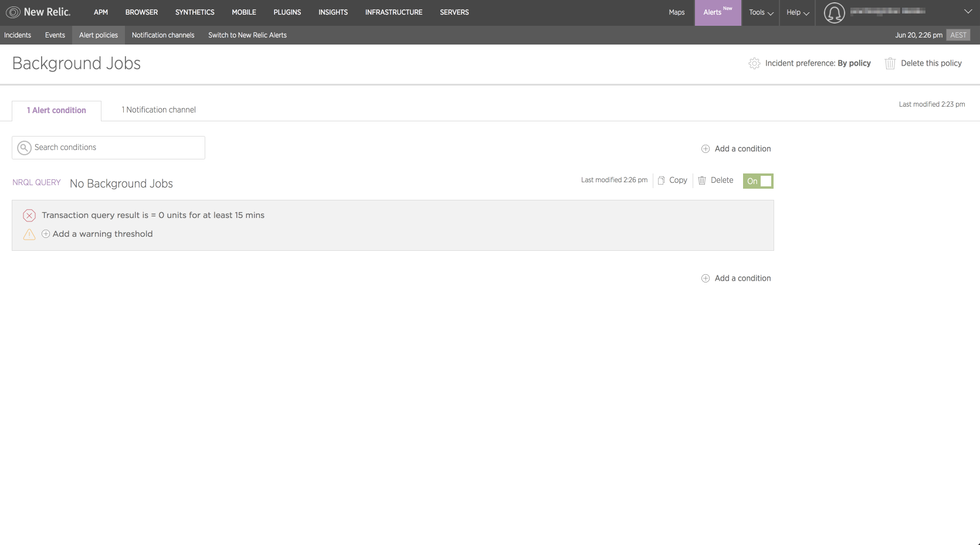Open the SERVERS menu

[455, 12]
